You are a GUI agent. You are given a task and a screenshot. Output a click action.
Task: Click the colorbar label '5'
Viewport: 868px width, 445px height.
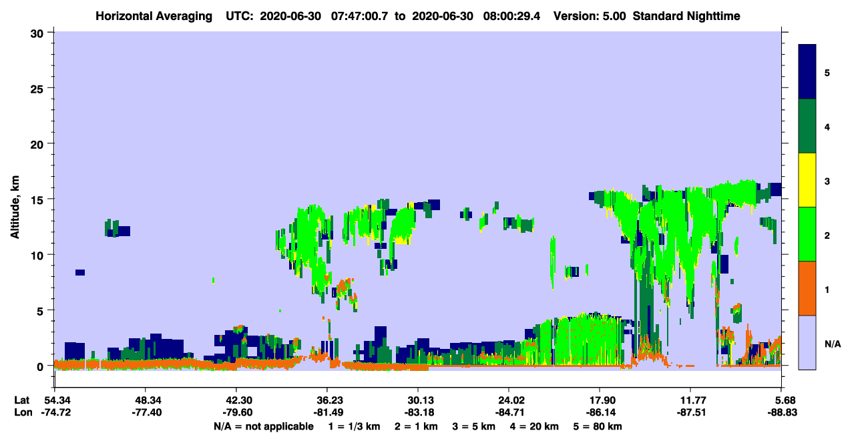tap(827, 72)
